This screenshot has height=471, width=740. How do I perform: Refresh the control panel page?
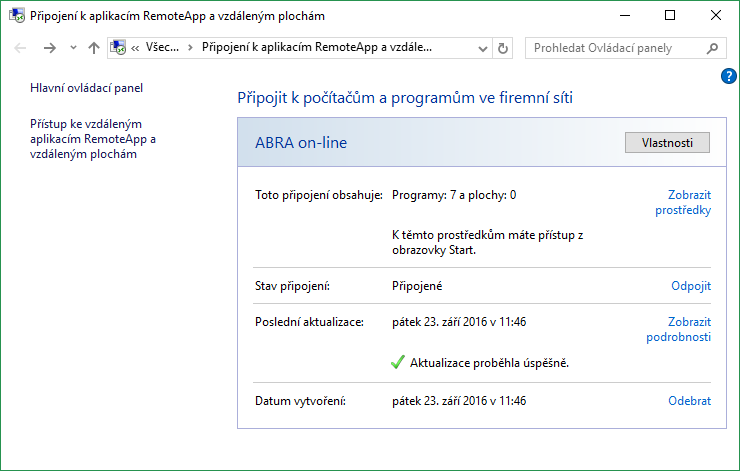click(502, 48)
